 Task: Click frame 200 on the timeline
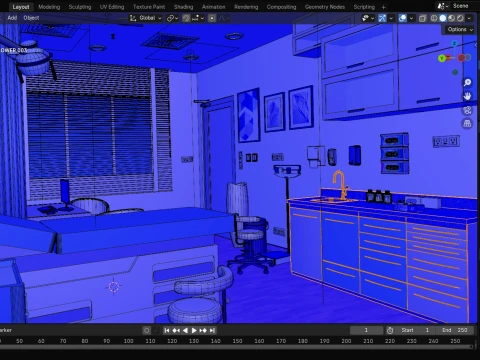tap(346, 341)
